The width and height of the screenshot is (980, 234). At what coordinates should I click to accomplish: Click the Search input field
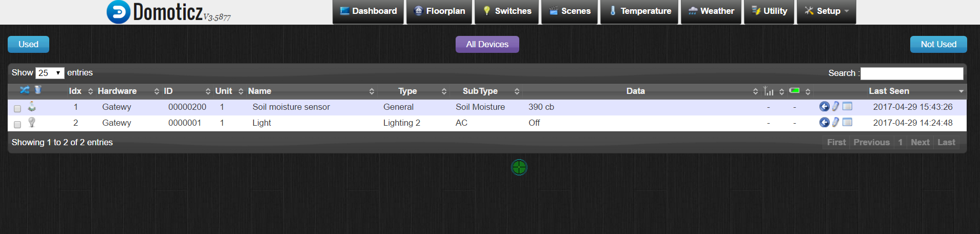click(911, 73)
